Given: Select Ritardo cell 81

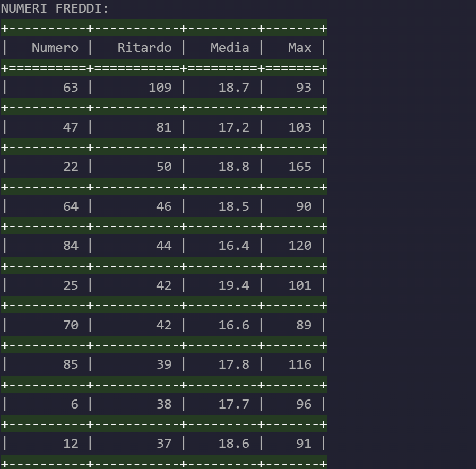Looking at the screenshot, I should (164, 127).
